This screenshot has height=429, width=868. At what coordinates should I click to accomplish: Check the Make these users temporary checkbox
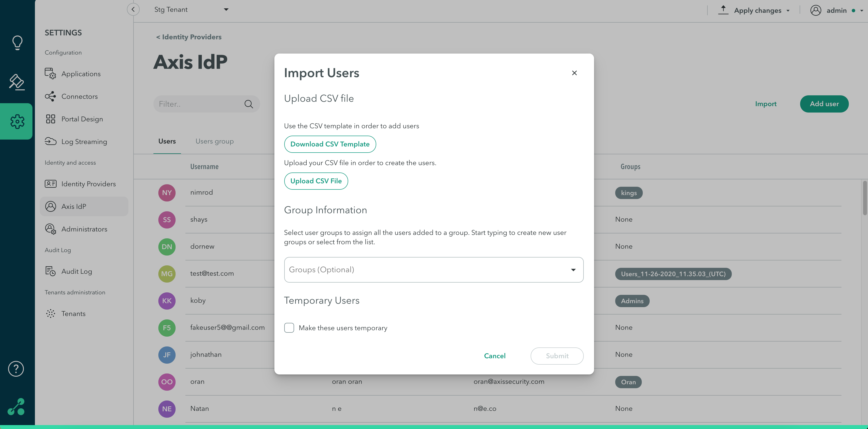pos(289,328)
